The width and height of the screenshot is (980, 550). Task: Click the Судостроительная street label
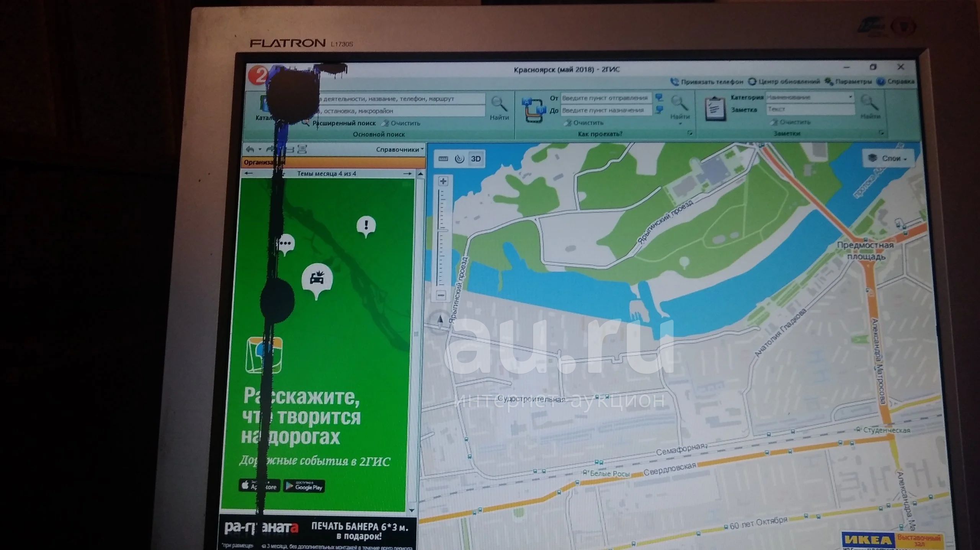531,399
